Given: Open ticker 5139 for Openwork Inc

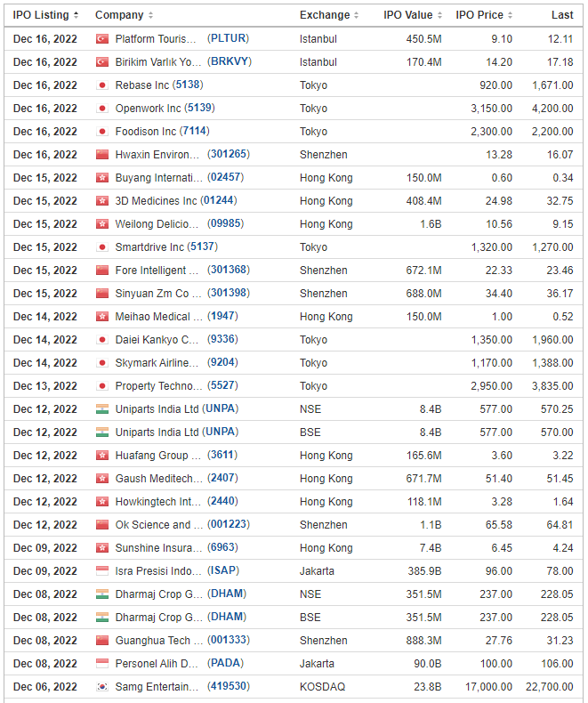Looking at the screenshot, I should 199,108.
